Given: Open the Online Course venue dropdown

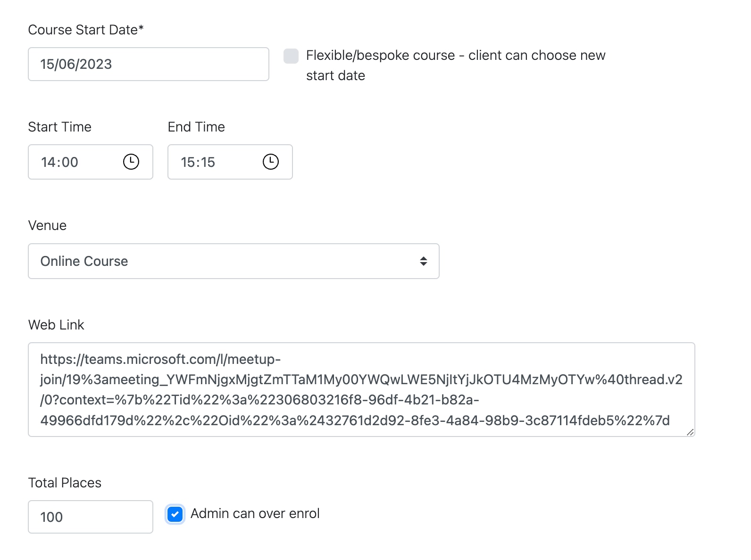Looking at the screenshot, I should pos(234,261).
